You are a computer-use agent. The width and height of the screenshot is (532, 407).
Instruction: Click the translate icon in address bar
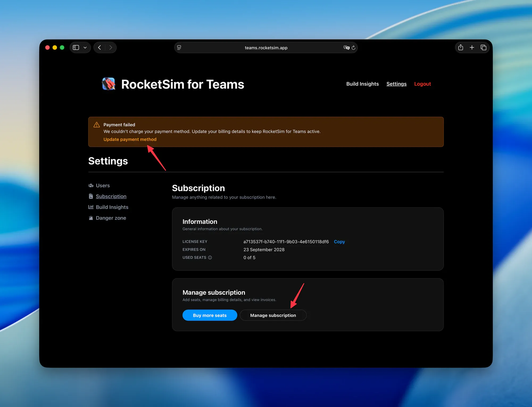point(346,48)
